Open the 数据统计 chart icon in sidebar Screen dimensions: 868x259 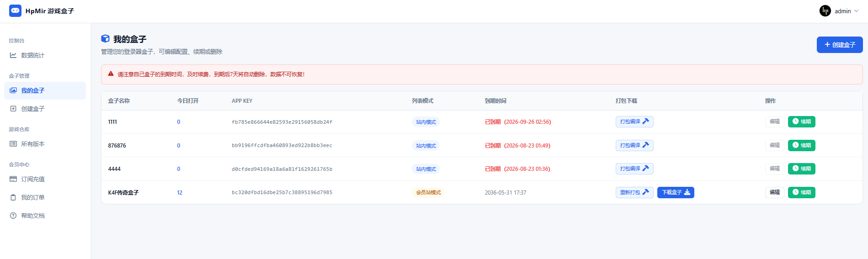coord(13,55)
